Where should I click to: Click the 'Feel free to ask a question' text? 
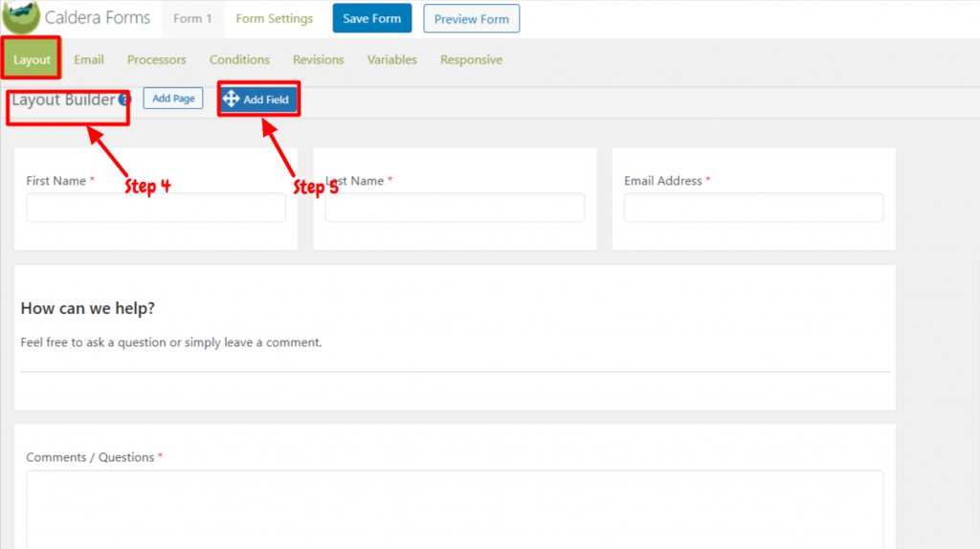(x=171, y=342)
